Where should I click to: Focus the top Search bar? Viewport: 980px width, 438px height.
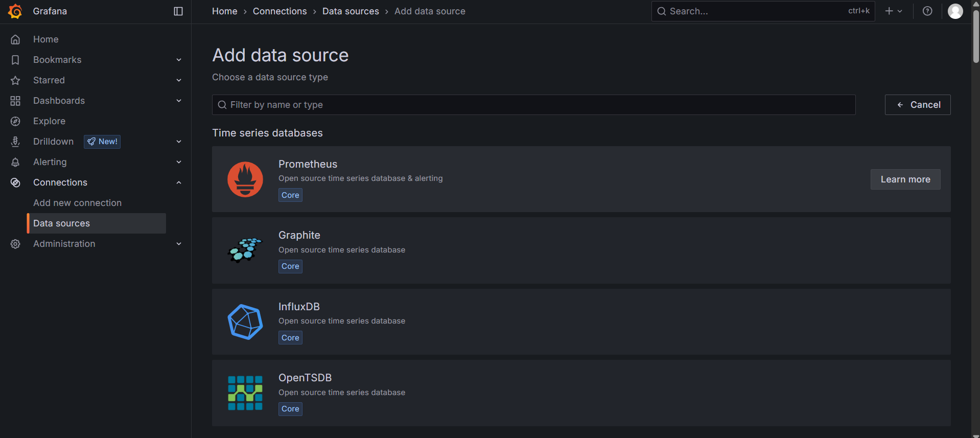coord(763,11)
